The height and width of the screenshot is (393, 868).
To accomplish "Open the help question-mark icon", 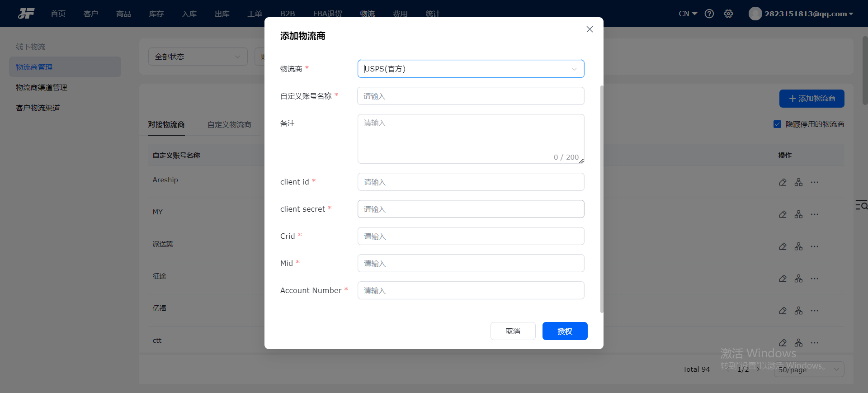I will pyautogui.click(x=709, y=14).
